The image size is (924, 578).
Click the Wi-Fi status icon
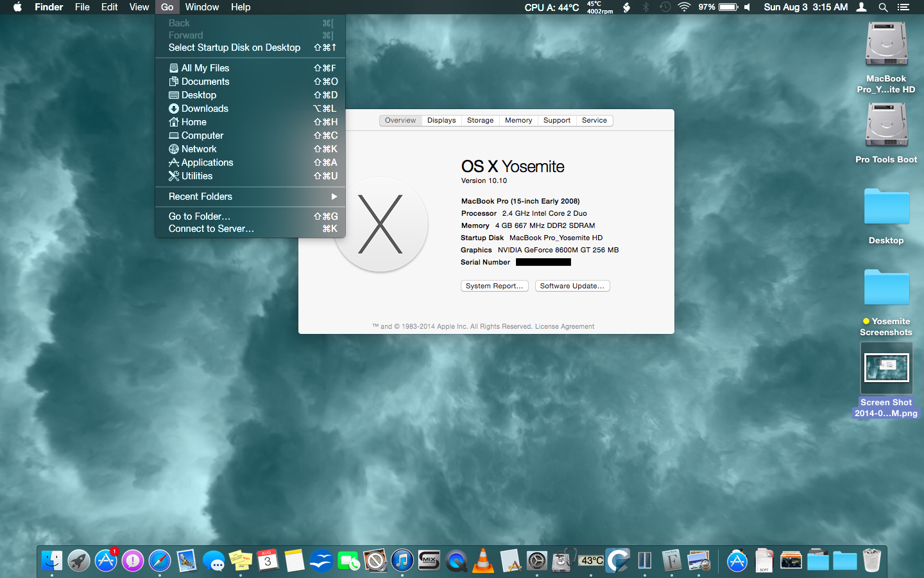pyautogui.click(x=684, y=7)
